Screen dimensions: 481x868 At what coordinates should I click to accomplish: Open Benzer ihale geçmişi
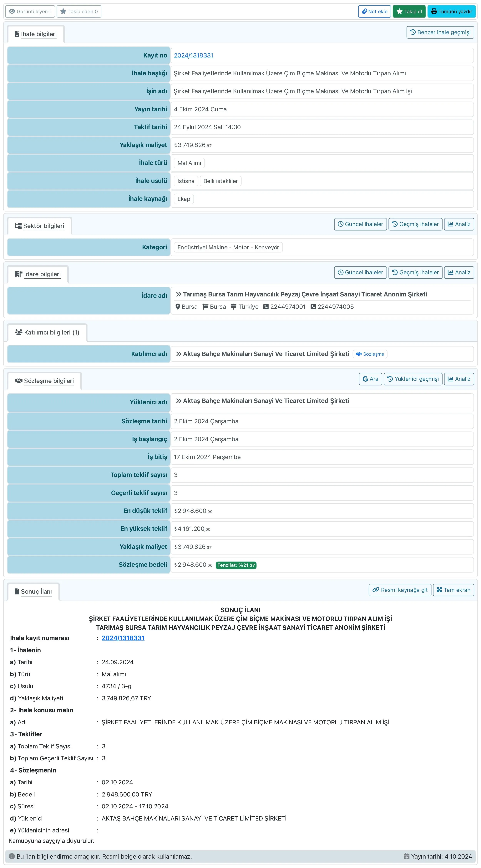(x=440, y=32)
